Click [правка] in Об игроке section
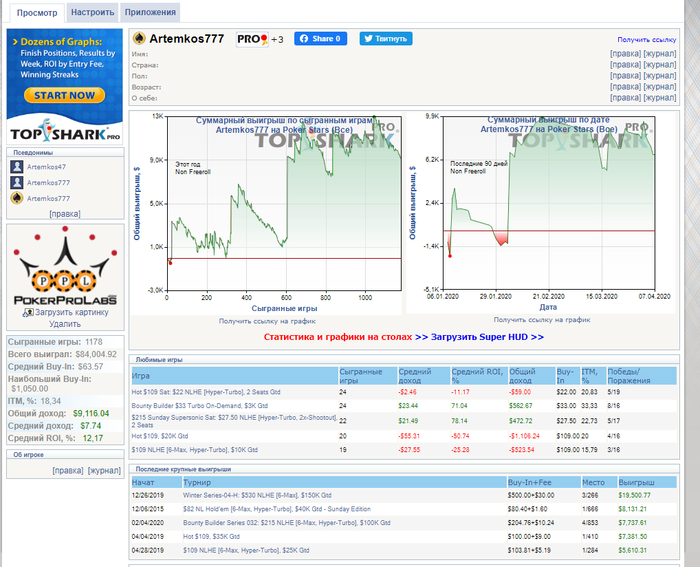The image size is (700, 567). pos(68,471)
